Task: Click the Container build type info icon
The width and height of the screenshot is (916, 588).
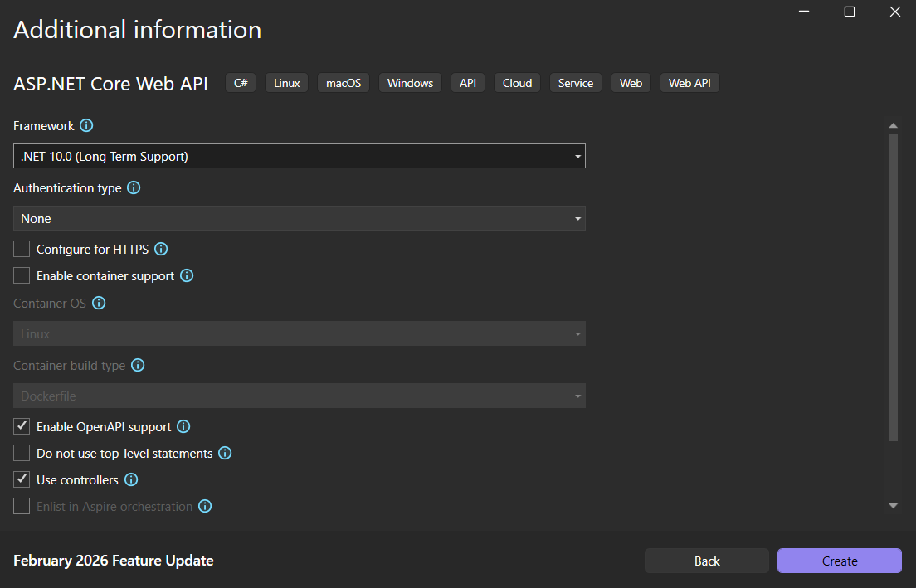Action: tap(138, 365)
